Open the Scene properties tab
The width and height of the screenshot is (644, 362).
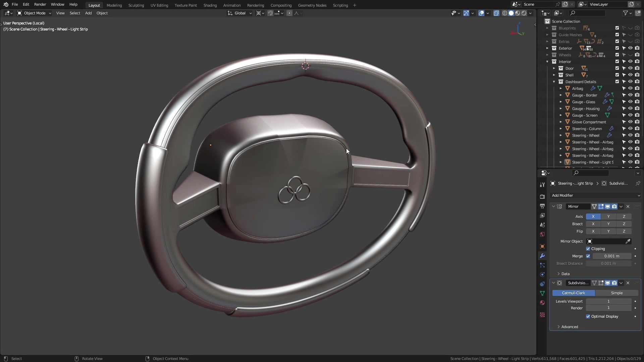point(542,225)
